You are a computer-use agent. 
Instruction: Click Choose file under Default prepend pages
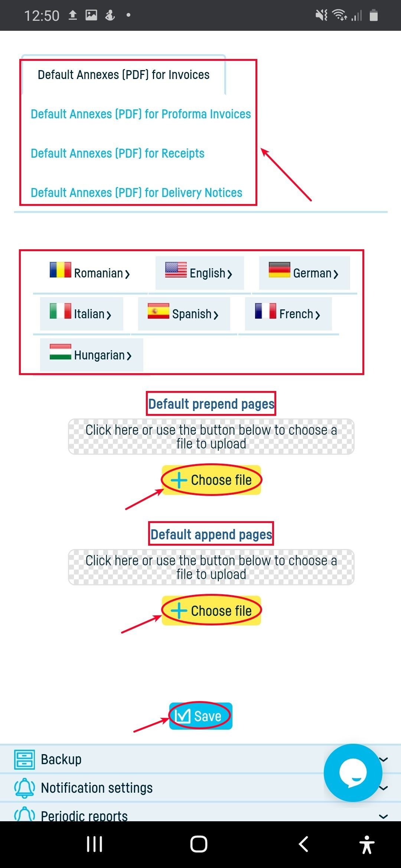(212, 480)
